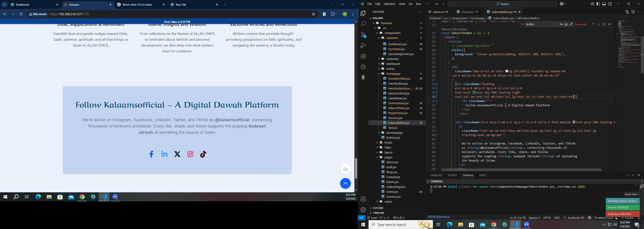Toggle the secondary side bar
This screenshot has width=644, height=229.
610,4
